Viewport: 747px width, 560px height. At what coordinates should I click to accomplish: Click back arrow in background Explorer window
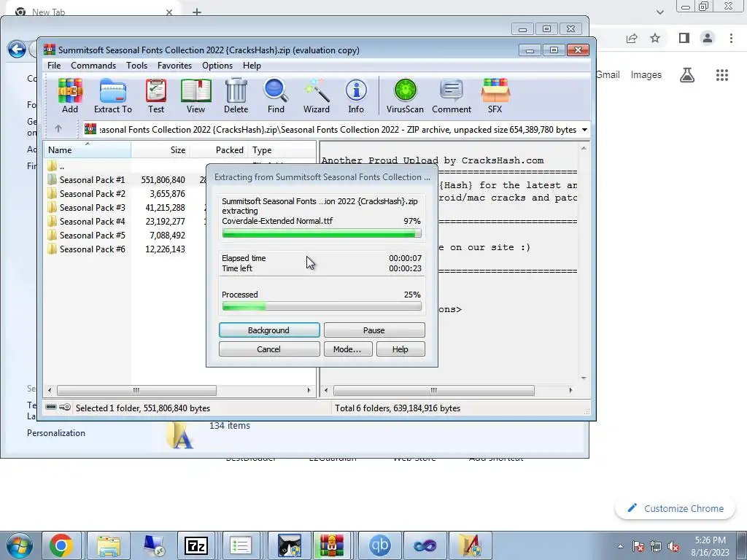tap(18, 49)
